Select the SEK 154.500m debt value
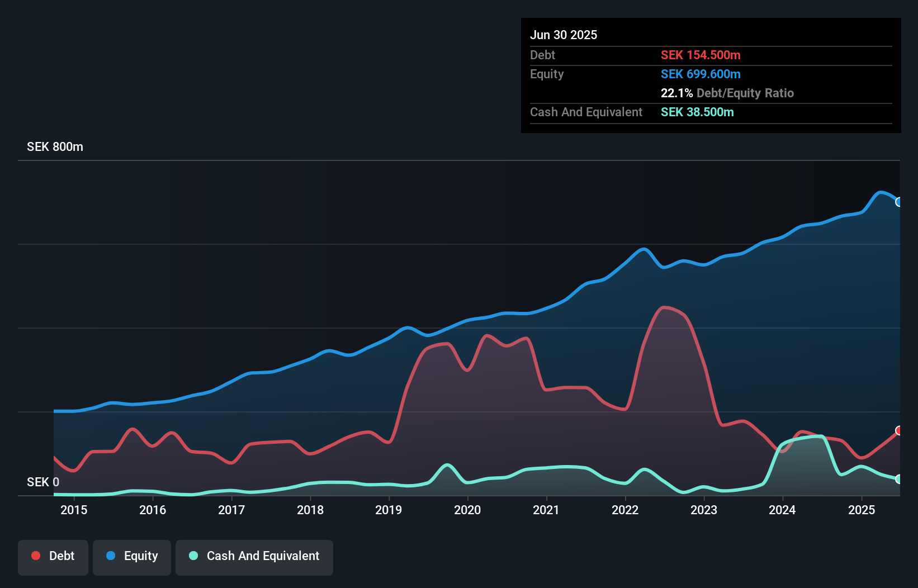 click(x=701, y=55)
